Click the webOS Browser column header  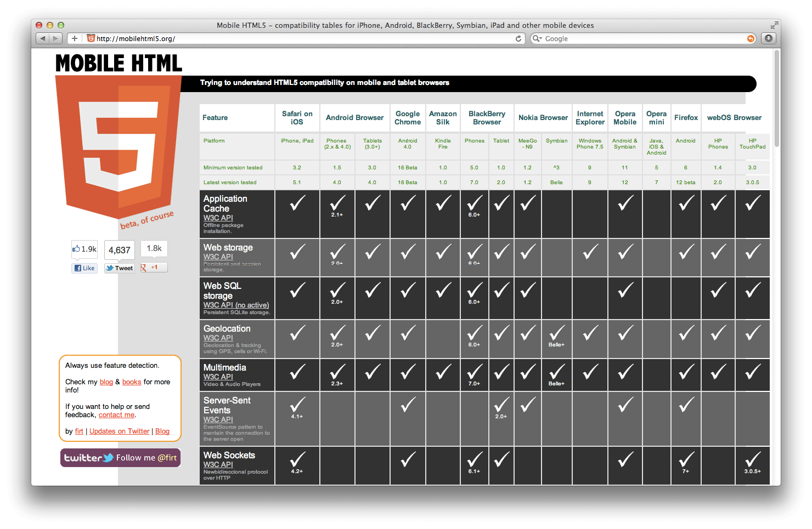pyautogui.click(x=735, y=118)
